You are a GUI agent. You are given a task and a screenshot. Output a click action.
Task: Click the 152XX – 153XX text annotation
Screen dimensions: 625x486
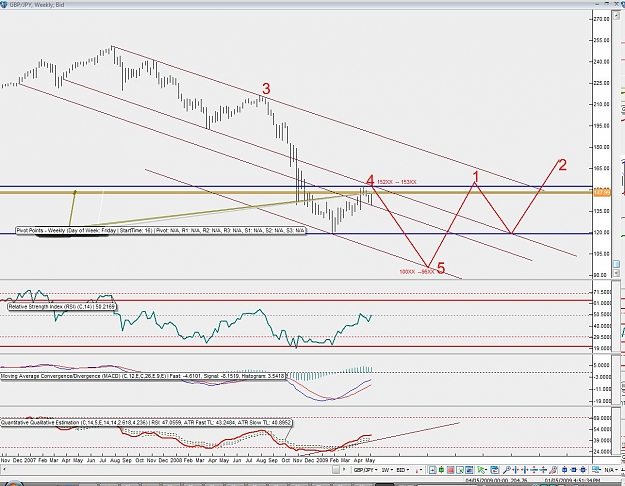click(x=397, y=182)
